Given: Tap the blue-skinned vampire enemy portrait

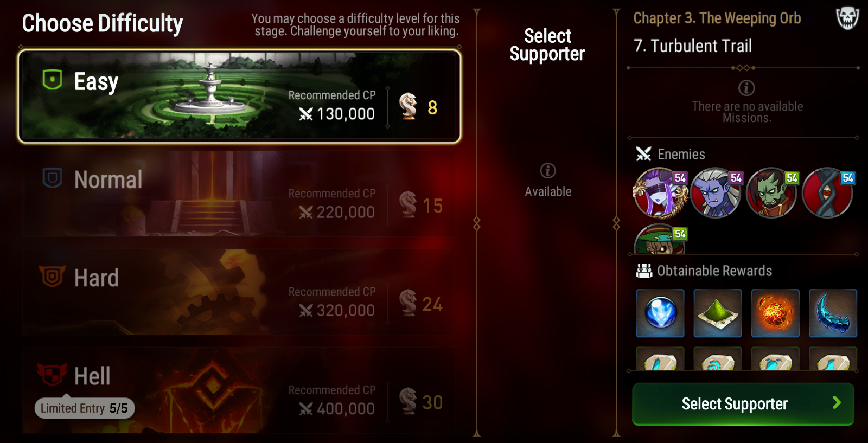Looking at the screenshot, I should [716, 193].
